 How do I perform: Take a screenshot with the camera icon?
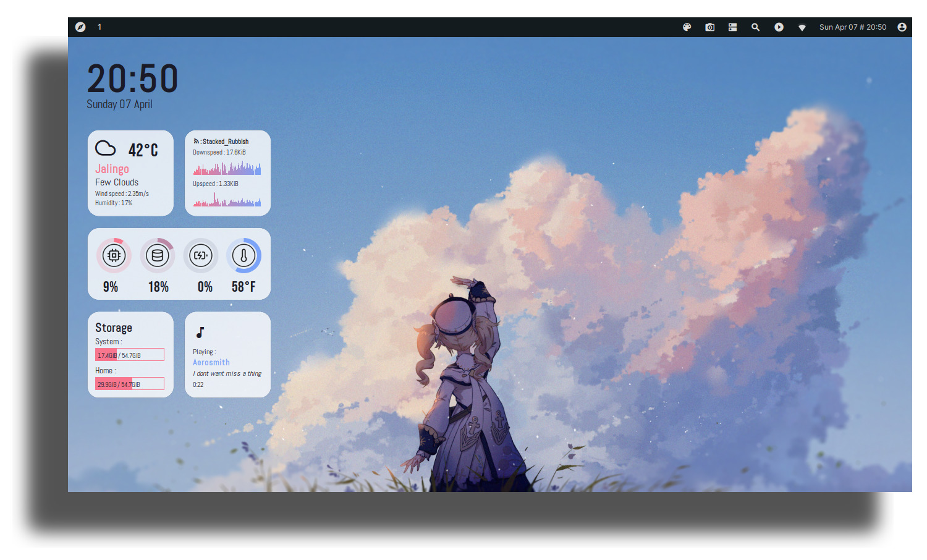709,27
